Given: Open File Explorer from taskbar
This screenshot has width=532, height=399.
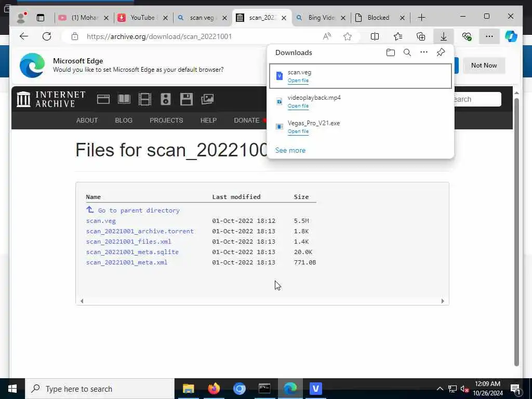Looking at the screenshot, I should click(x=188, y=389).
